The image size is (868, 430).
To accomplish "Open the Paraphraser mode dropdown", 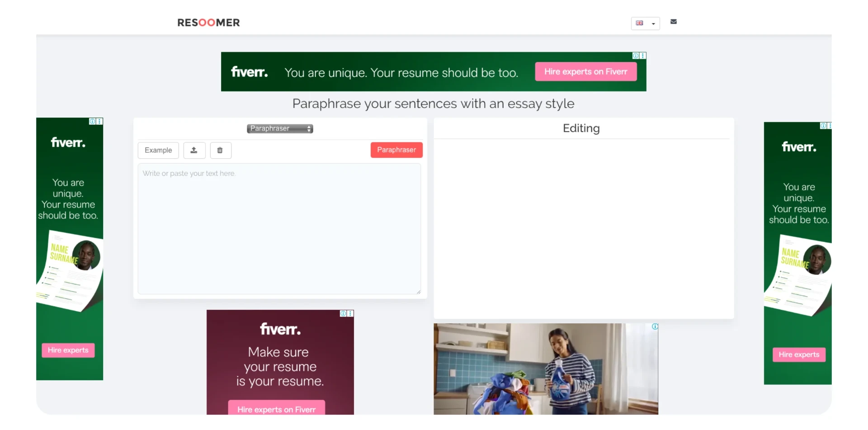I will click(x=280, y=128).
